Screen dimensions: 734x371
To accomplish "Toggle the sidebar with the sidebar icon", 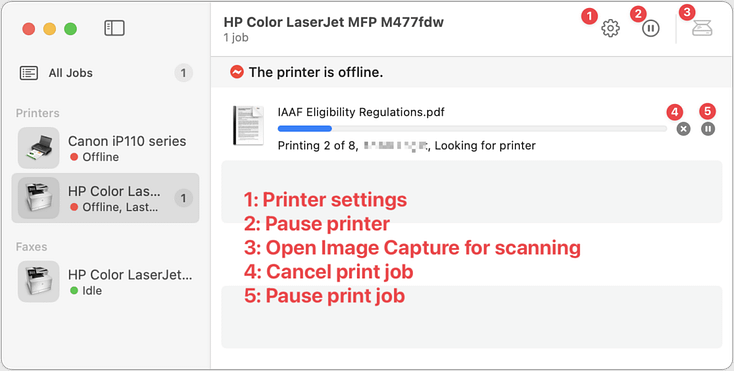I will pos(114,29).
